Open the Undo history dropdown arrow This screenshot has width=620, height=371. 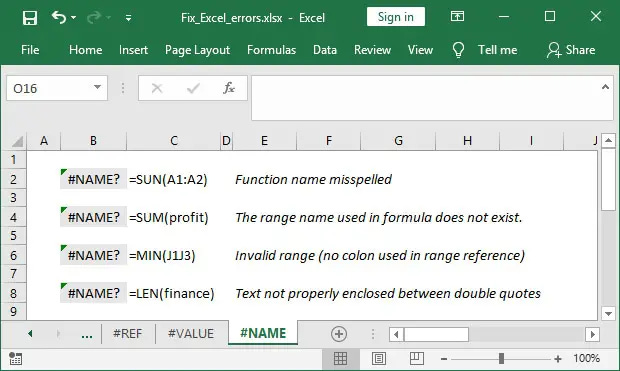[74, 18]
